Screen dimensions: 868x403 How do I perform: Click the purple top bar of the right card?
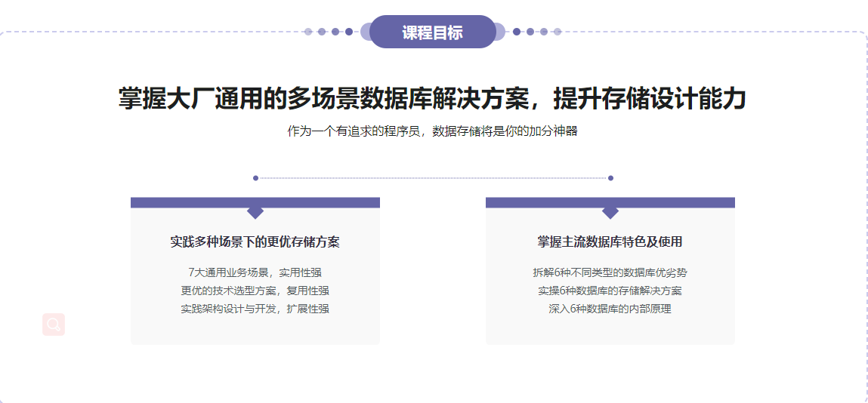pyautogui.click(x=680, y=202)
